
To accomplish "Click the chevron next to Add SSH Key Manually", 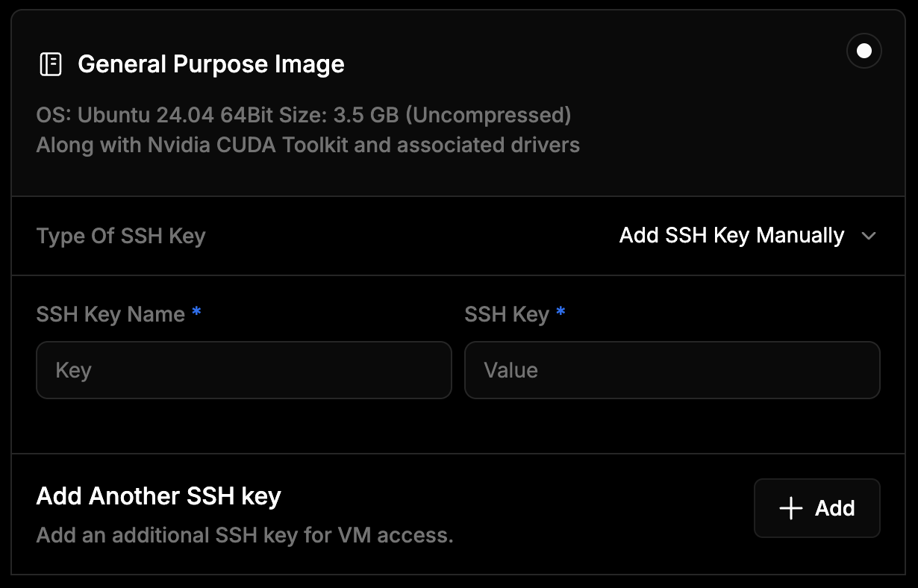I will click(x=869, y=236).
